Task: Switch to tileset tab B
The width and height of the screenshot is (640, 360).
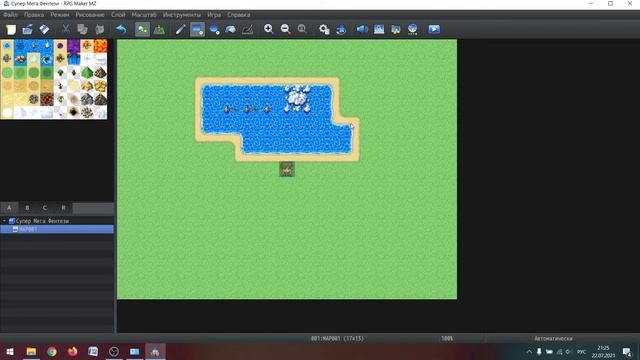Action: click(x=27, y=208)
